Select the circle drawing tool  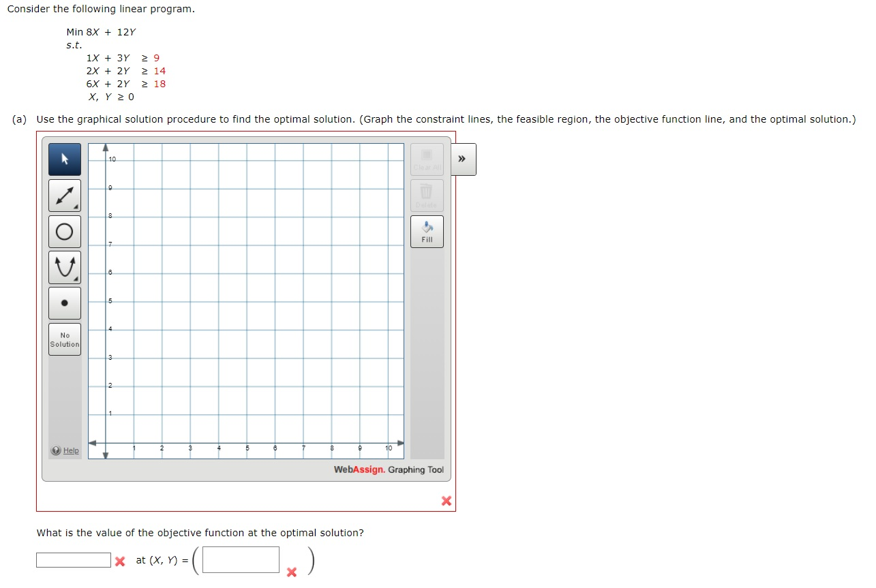64,231
